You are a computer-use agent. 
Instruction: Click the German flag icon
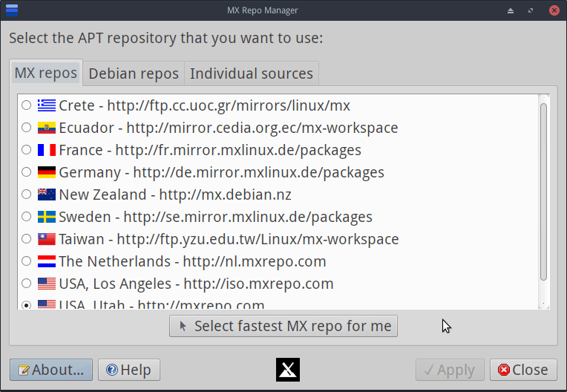click(x=47, y=172)
